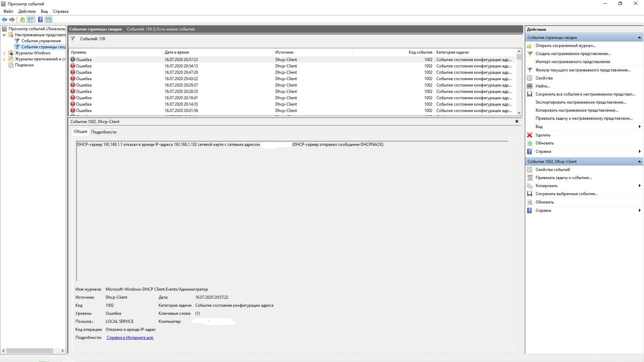Click the tree pane horizontal scrollbar thumb

(x=30, y=351)
